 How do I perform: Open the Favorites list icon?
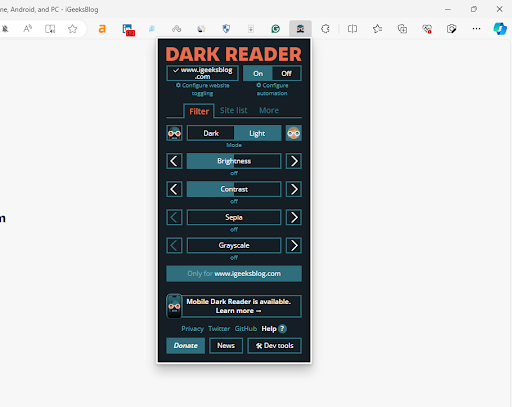[x=377, y=29]
